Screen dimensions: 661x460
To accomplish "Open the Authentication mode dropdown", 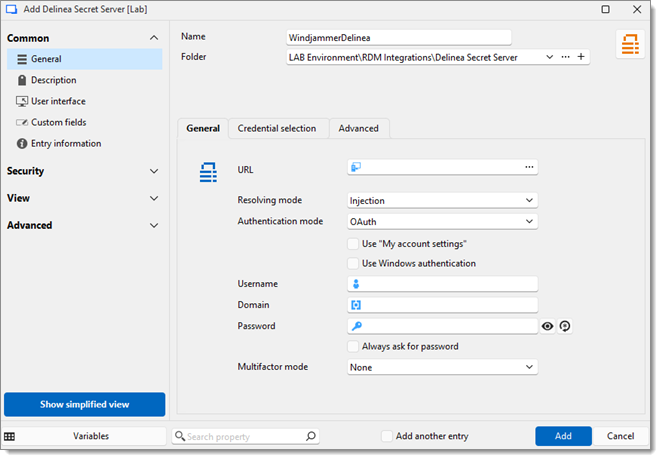I will click(x=443, y=221).
